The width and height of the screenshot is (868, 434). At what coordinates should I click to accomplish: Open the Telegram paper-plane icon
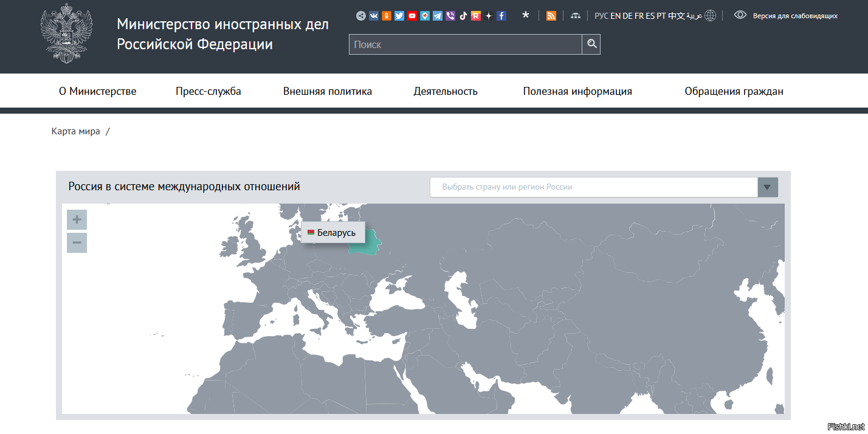(x=438, y=16)
